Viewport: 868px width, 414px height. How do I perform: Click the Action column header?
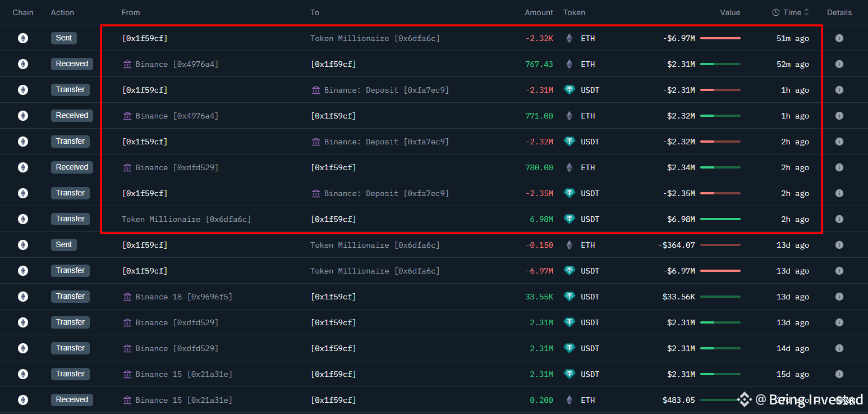point(62,12)
